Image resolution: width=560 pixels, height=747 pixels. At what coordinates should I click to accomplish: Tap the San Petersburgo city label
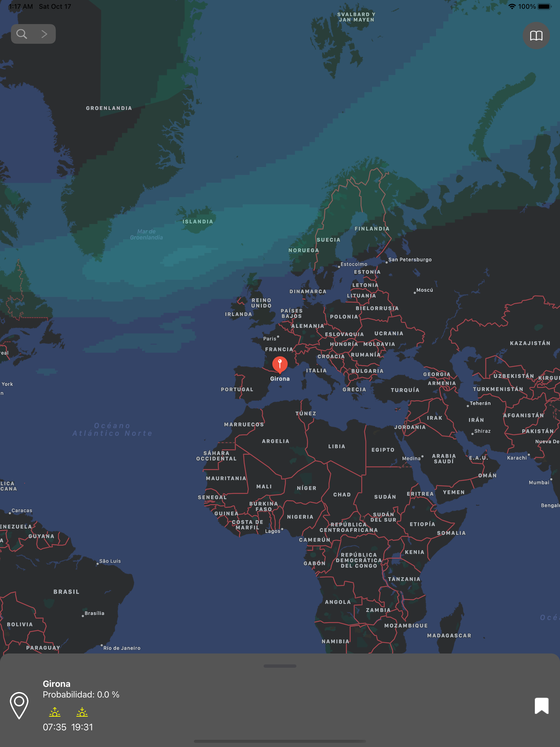tap(410, 259)
